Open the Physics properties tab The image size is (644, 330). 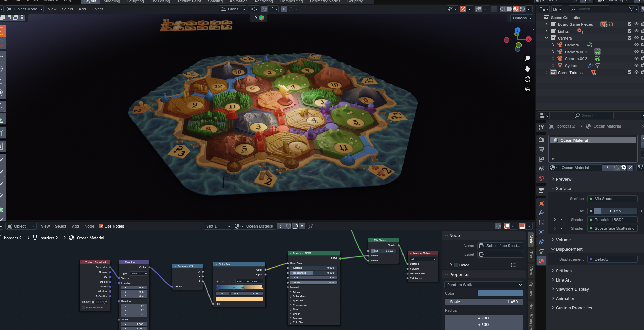pos(541,232)
